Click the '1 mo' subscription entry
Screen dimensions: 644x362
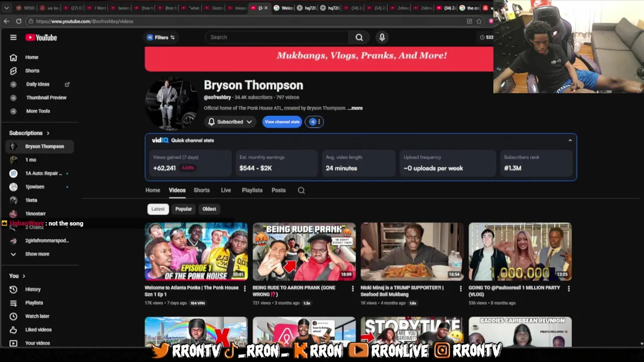[40, 160]
